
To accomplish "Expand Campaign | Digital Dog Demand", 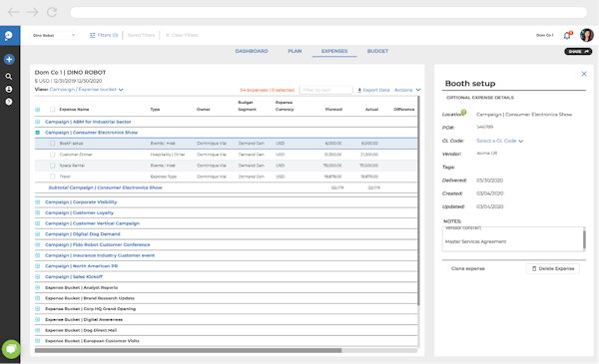I will 38,234.
